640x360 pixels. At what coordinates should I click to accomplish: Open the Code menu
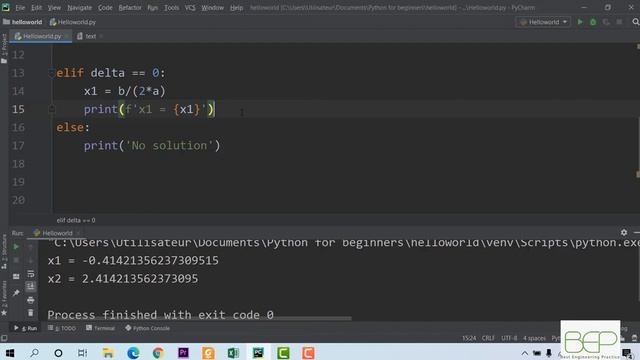[x=105, y=8]
